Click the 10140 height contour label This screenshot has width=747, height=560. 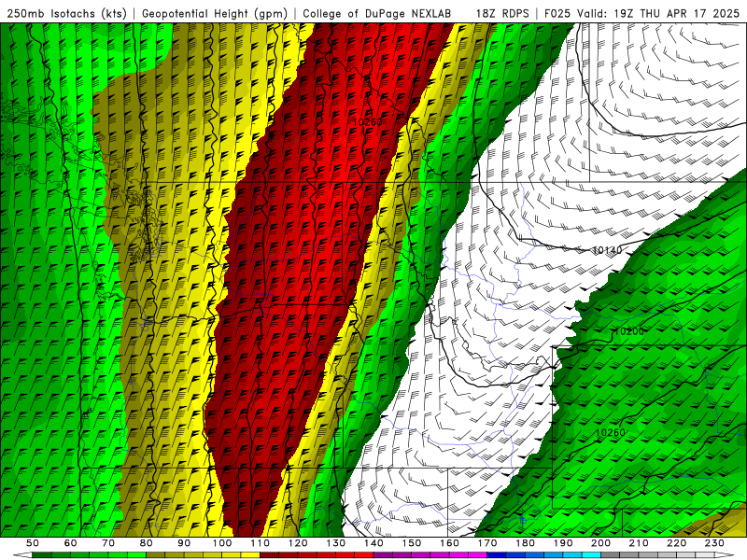pyautogui.click(x=607, y=250)
